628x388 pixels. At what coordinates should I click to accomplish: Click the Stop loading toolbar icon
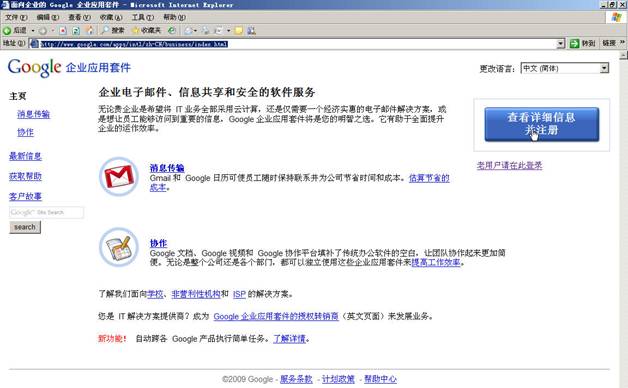[63, 30]
